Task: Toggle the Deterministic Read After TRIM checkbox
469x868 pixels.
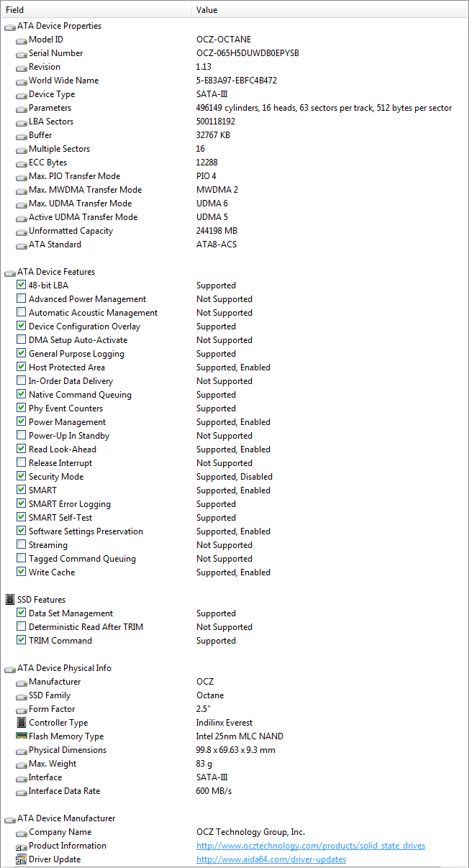Action: click(x=21, y=627)
